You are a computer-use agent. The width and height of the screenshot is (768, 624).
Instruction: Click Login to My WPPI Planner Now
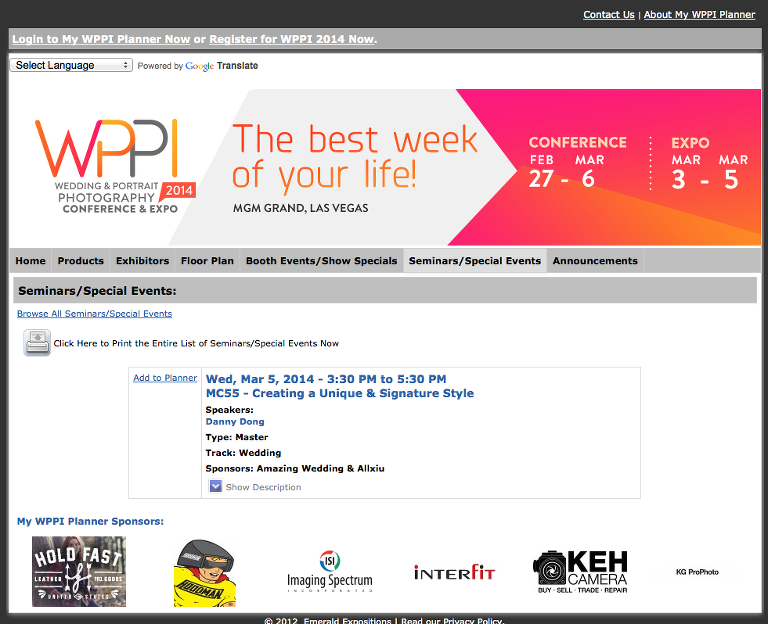pos(101,40)
